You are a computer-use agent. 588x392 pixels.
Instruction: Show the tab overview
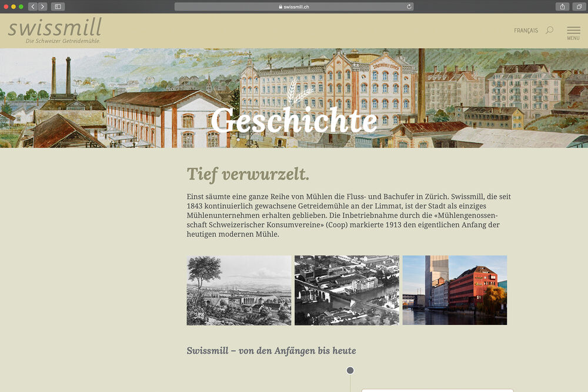click(x=579, y=6)
